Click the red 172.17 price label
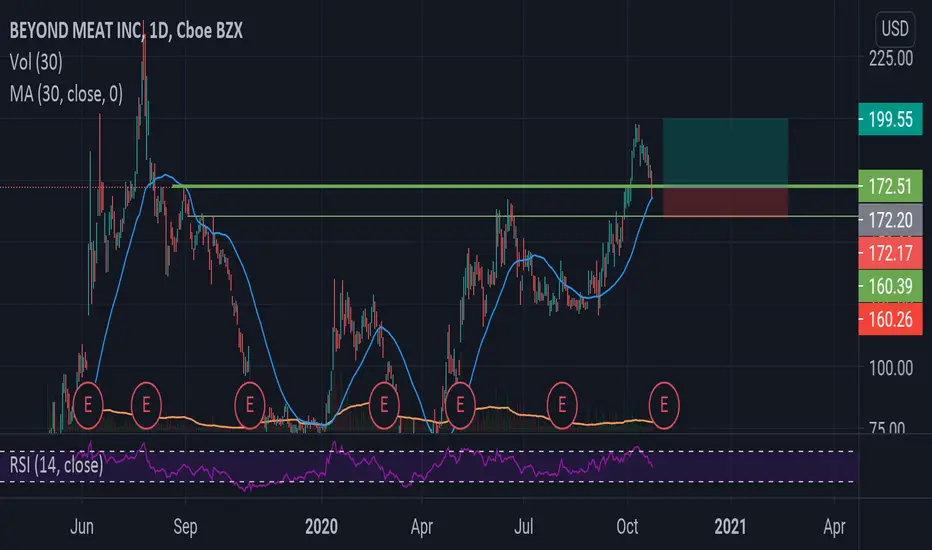This screenshot has height=550, width=932. 890,253
